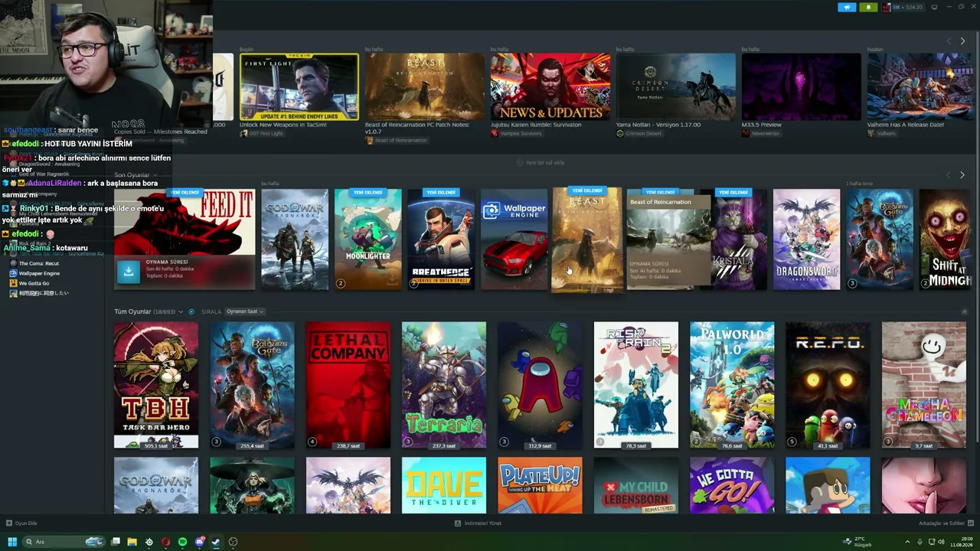Click download button on Feed It card
This screenshot has width=980, height=551.
click(129, 270)
